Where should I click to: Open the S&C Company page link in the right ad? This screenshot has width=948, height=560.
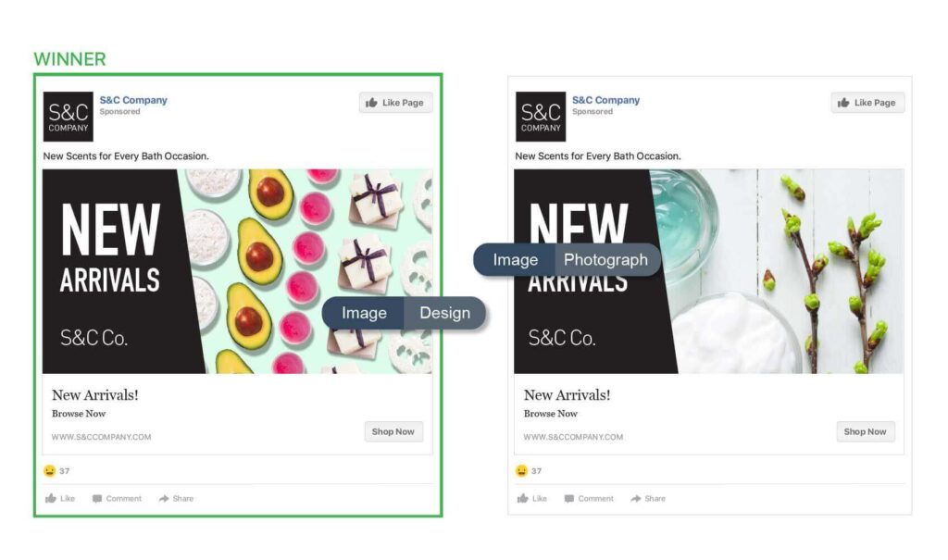[x=605, y=100]
